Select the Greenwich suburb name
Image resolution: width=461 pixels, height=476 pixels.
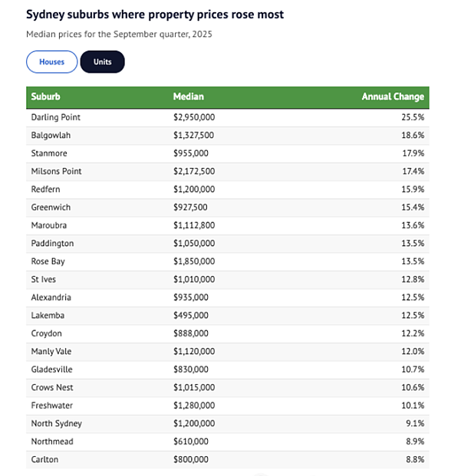point(51,207)
